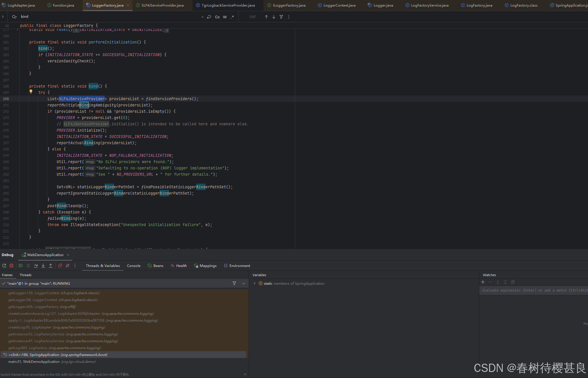The image size is (588, 378).
Task: Dismiss the switch frames hint
Action: [x=245, y=374]
